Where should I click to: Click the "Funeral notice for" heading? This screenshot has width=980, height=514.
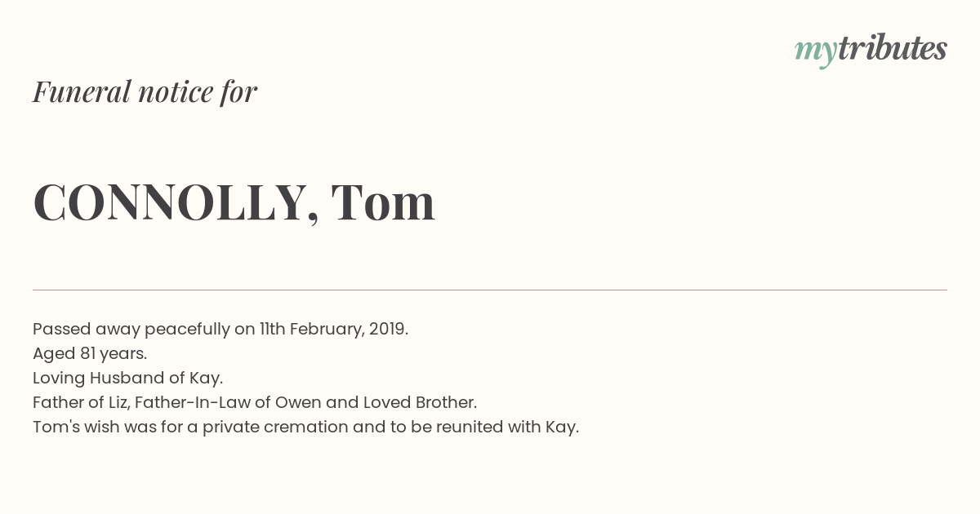[x=145, y=91]
